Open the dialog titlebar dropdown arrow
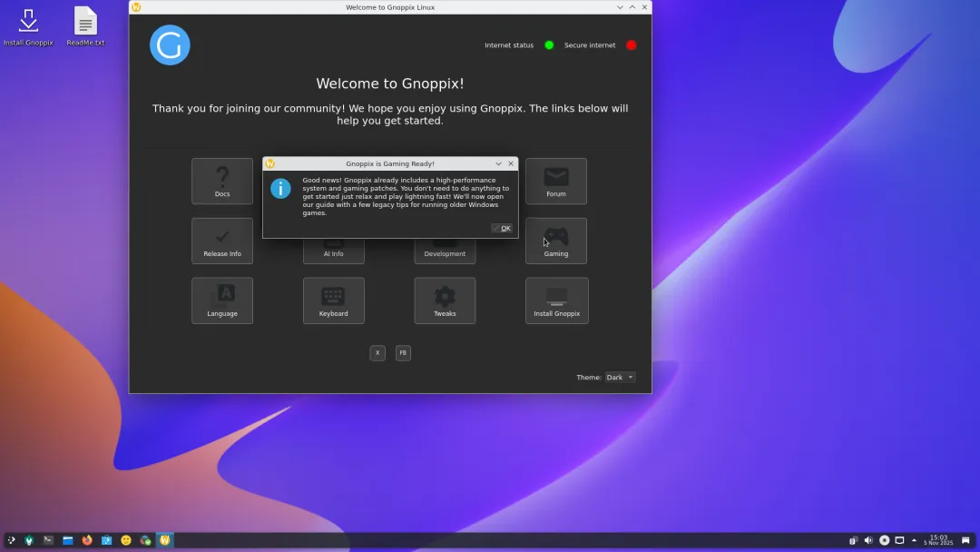 click(x=498, y=163)
